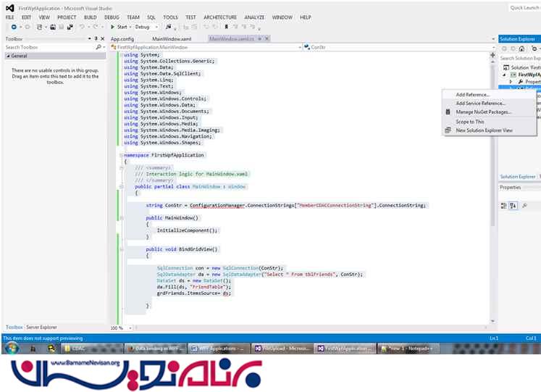Viewport: 541px width, 392px height.
Task: Click the Navigate Backward toolbar icon
Action: pyautogui.click(x=14, y=27)
